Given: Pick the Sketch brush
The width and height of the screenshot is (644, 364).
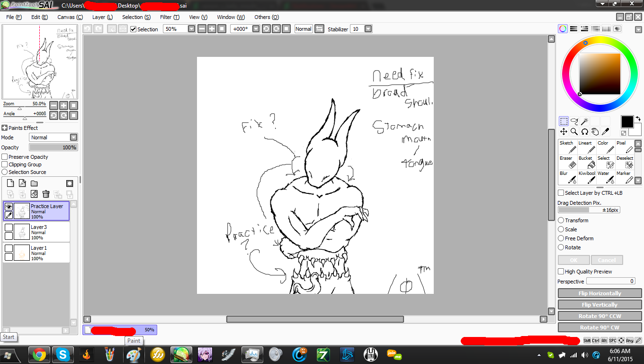Looking at the screenshot, I should click(x=568, y=147).
